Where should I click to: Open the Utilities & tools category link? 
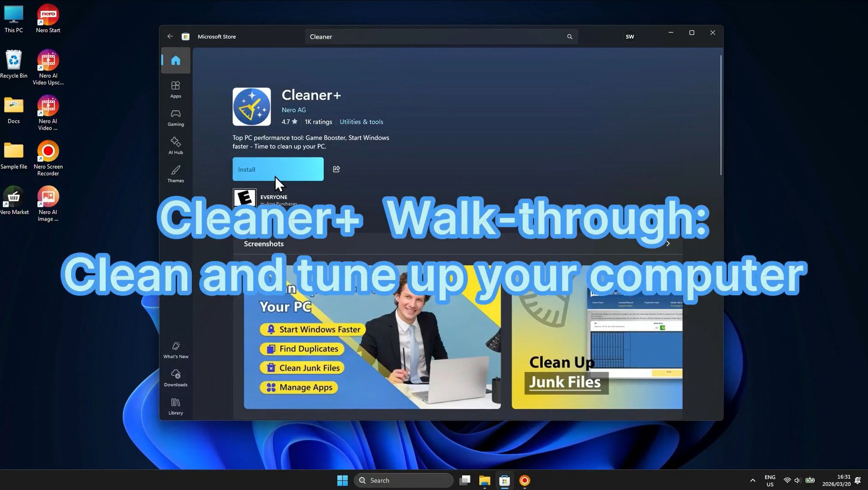(x=361, y=122)
